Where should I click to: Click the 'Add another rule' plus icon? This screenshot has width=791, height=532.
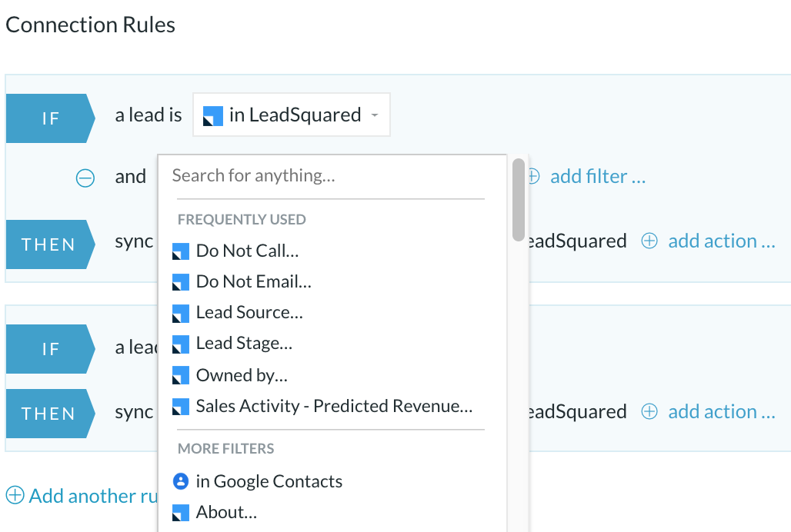click(15, 495)
